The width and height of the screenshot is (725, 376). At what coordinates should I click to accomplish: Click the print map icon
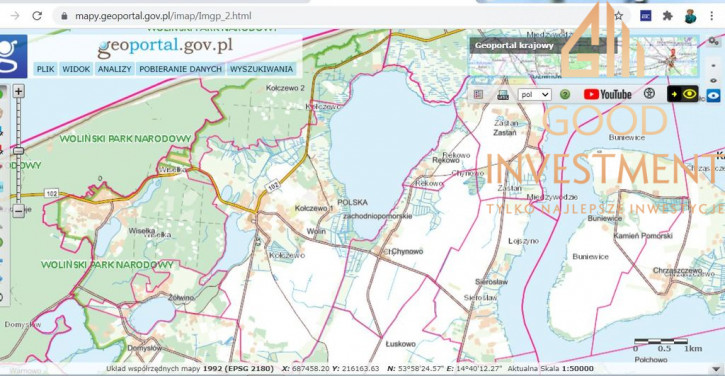pos(503,95)
